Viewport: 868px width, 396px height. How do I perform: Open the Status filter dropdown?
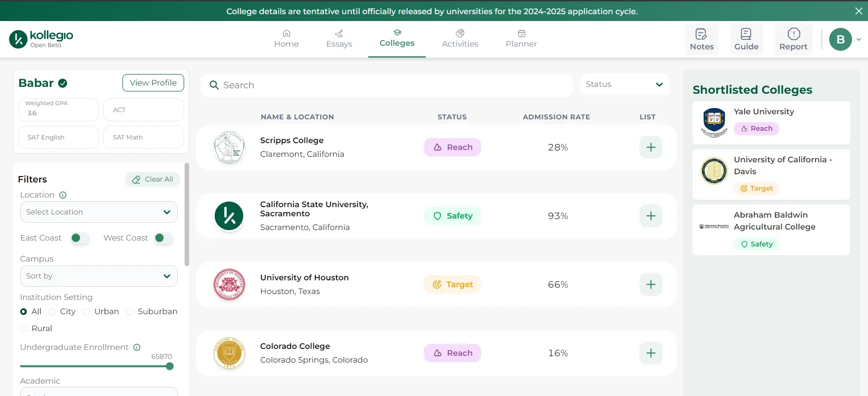(x=624, y=85)
